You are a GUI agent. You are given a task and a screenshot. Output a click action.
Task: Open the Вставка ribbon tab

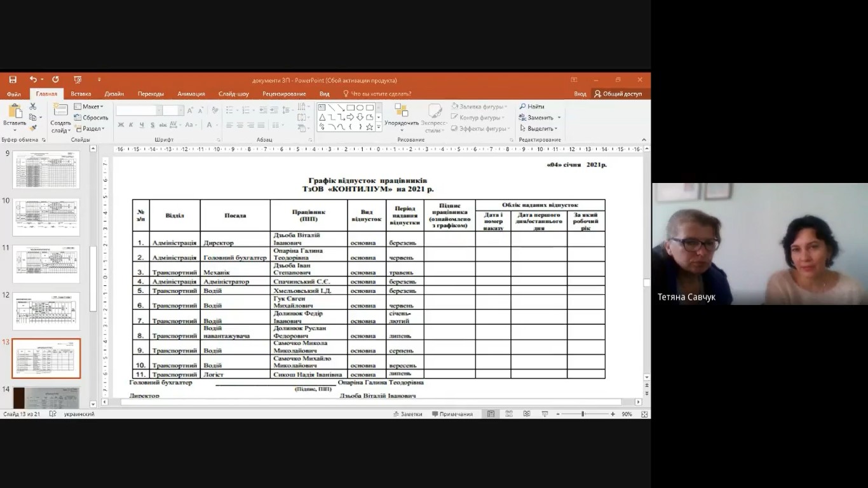pos(81,94)
